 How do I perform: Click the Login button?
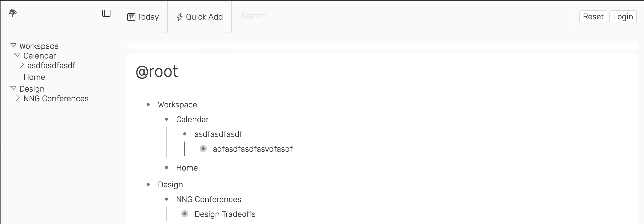623,17
